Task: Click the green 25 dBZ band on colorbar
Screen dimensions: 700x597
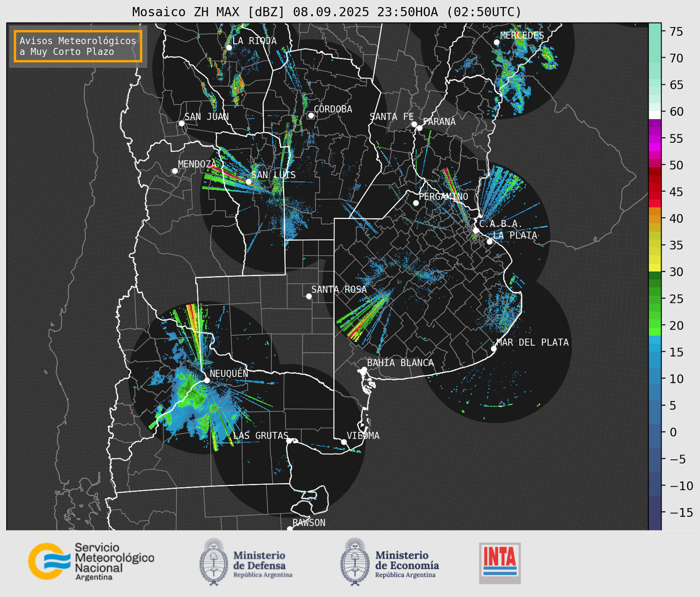Action: 655,299
